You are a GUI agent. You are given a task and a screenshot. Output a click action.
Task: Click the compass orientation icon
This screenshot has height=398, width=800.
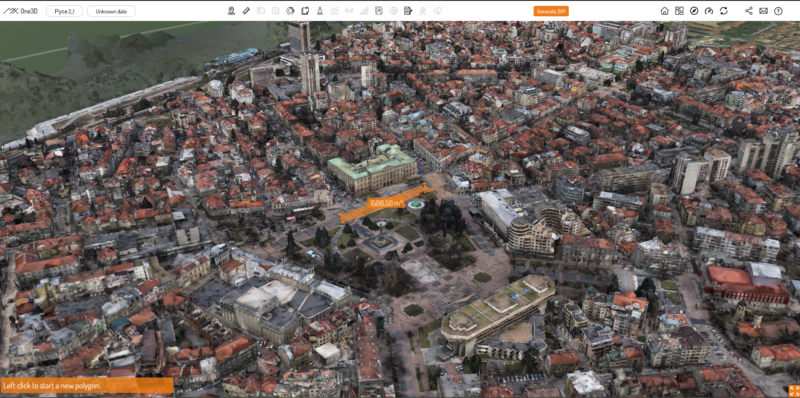click(x=694, y=11)
